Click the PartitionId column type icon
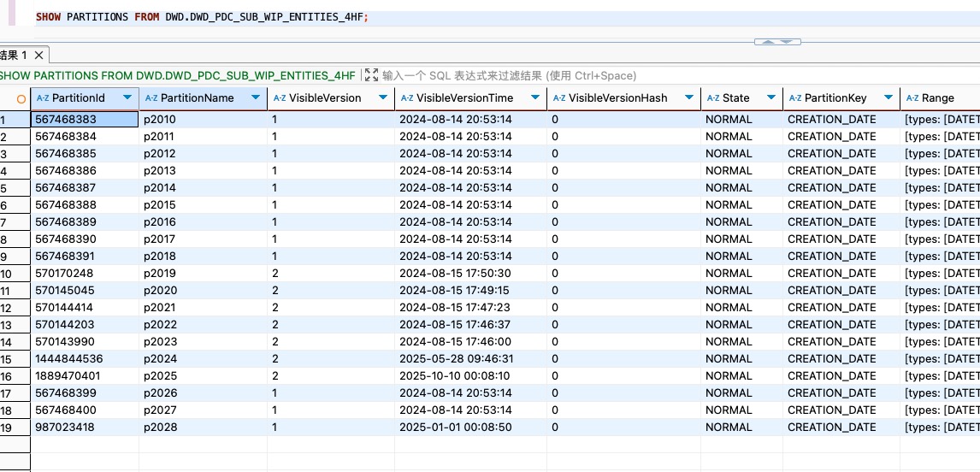 click(43, 98)
